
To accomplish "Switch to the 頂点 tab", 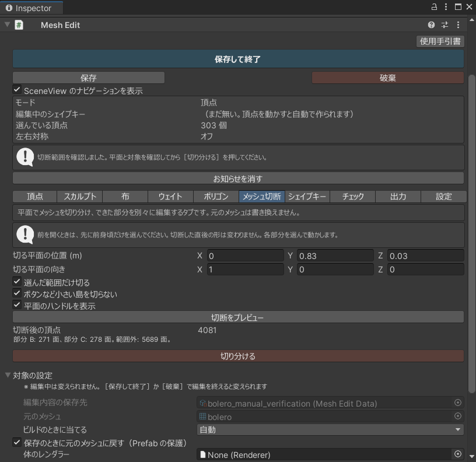I will tap(34, 197).
